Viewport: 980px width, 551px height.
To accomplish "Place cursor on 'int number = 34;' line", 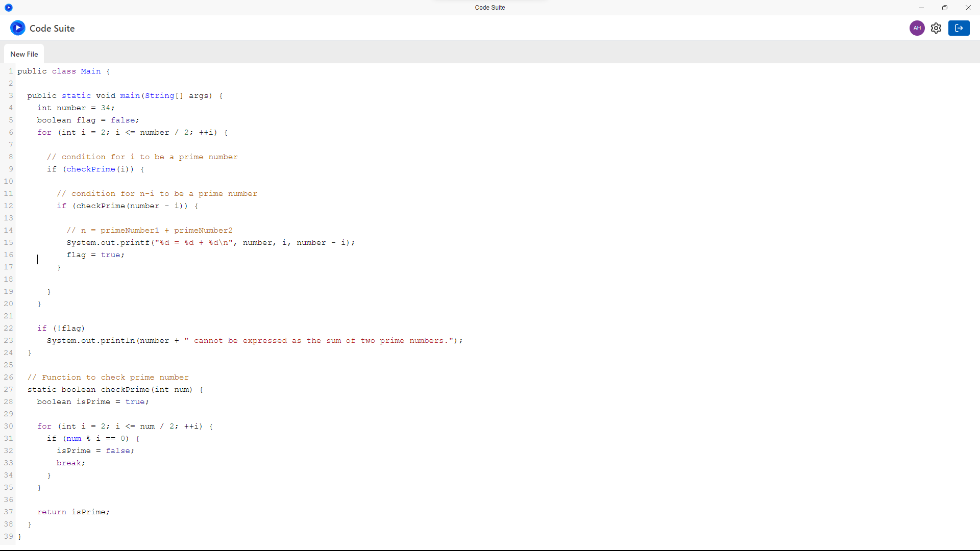I will click(76, 108).
